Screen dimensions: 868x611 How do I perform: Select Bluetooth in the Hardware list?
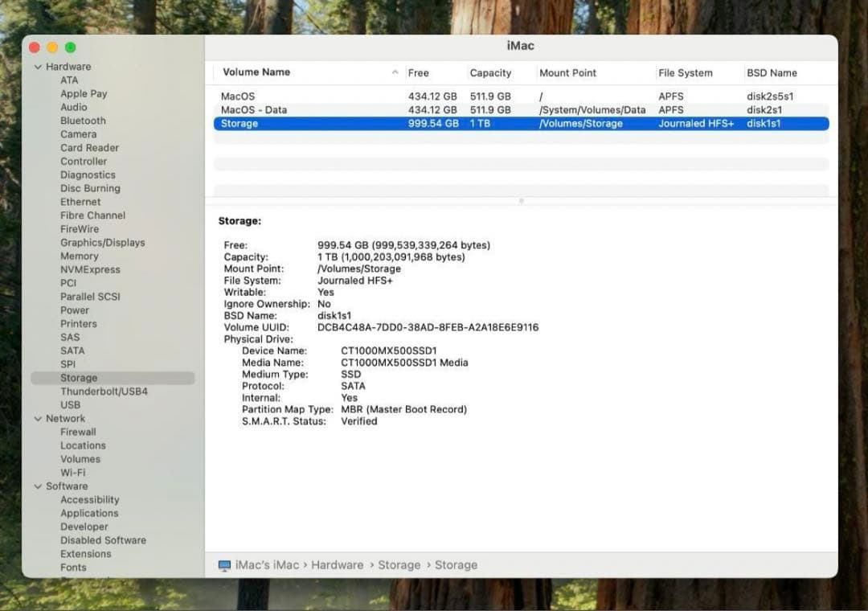tap(80, 120)
